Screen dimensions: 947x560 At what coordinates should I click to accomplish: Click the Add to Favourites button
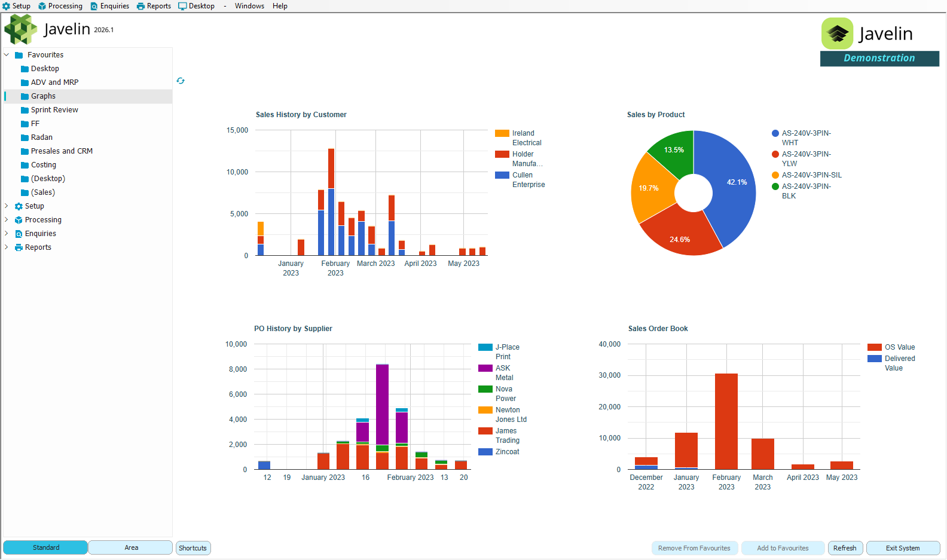[x=783, y=548]
